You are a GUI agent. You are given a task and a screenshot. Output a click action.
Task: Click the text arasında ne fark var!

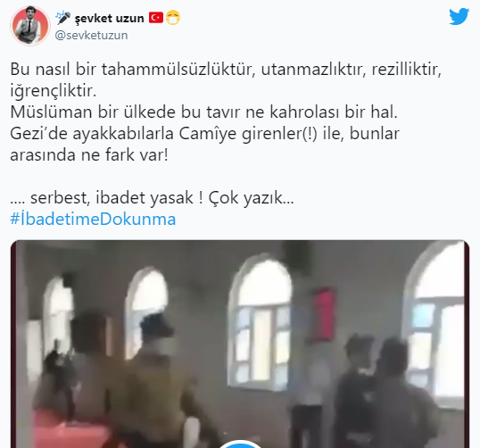tap(89, 155)
